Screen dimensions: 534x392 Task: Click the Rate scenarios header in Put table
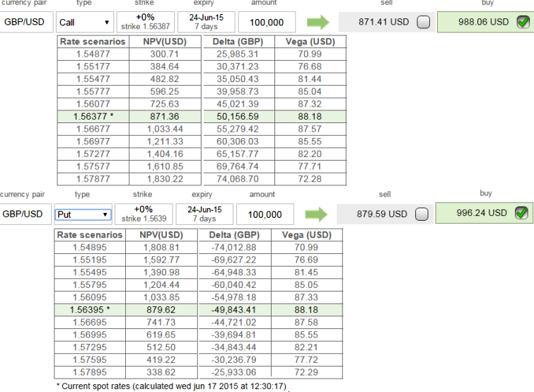pyautogui.click(x=90, y=235)
